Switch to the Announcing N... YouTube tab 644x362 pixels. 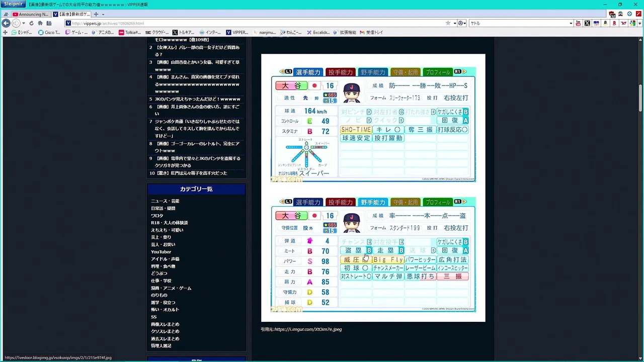coord(31,14)
